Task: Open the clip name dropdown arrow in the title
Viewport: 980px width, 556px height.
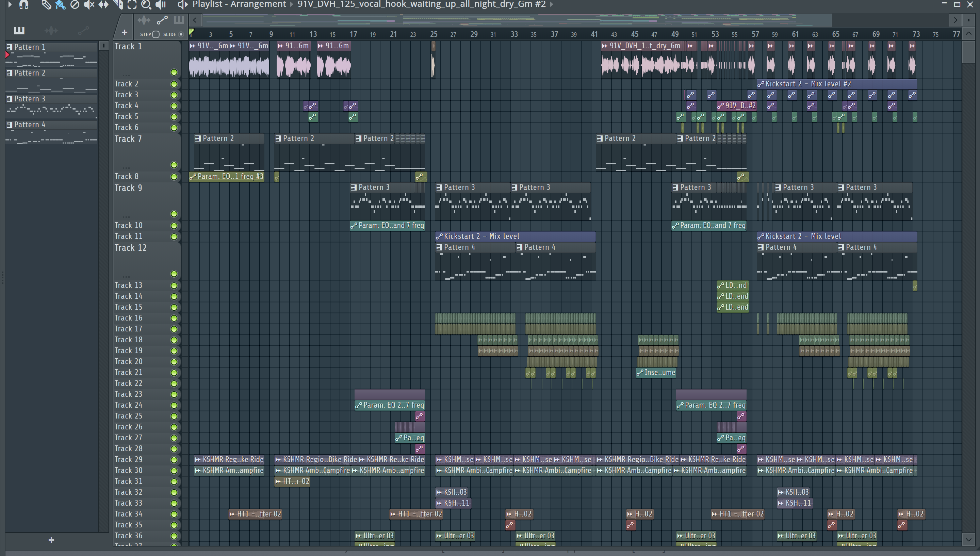Action: (551, 4)
